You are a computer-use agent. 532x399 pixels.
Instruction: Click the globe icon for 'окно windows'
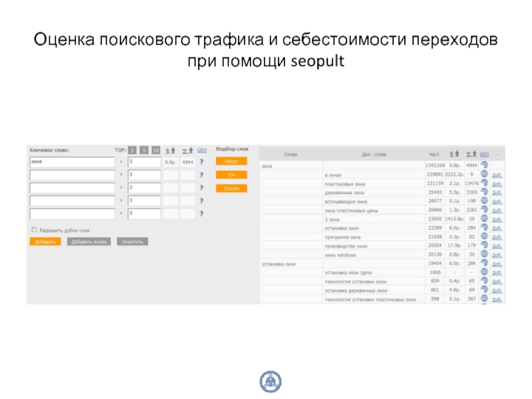tap(484, 255)
